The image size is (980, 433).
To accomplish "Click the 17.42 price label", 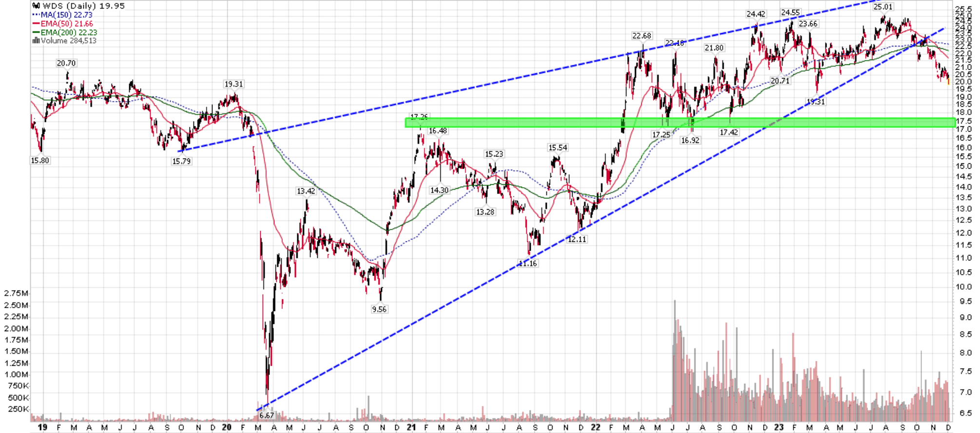I will tap(729, 133).
